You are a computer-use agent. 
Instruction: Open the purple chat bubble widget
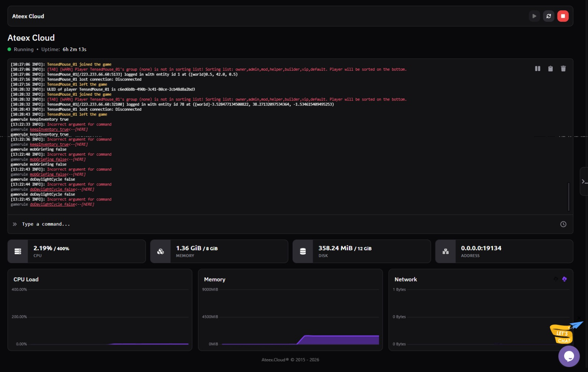tap(569, 356)
